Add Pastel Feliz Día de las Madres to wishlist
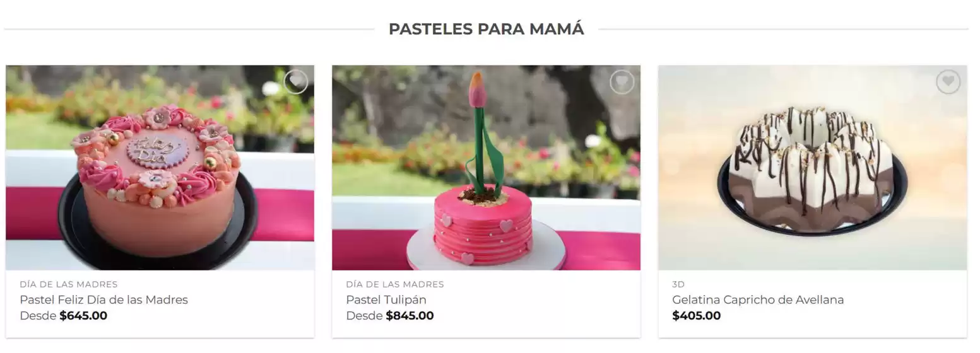This screenshot has width=980, height=353. tap(295, 82)
